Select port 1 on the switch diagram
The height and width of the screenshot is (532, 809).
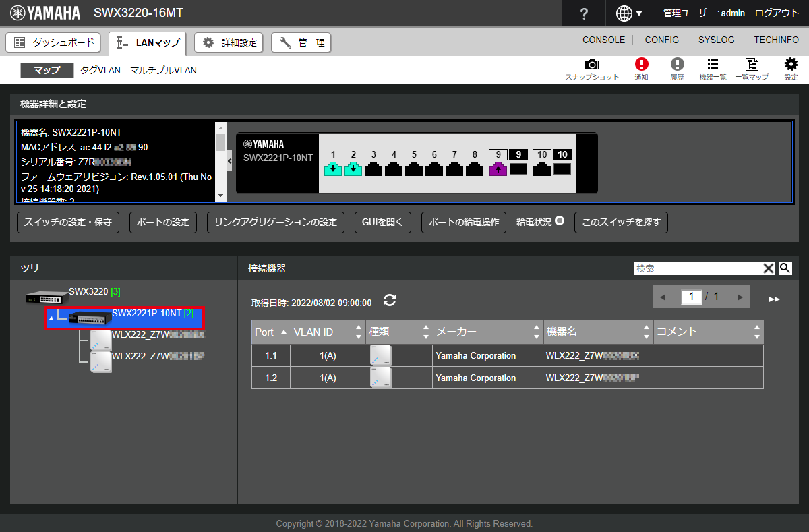click(x=333, y=169)
